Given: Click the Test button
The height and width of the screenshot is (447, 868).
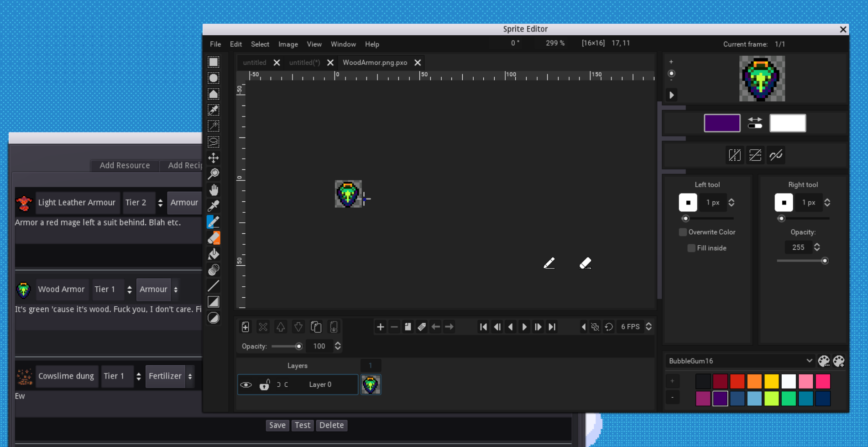Looking at the screenshot, I should [x=303, y=425].
